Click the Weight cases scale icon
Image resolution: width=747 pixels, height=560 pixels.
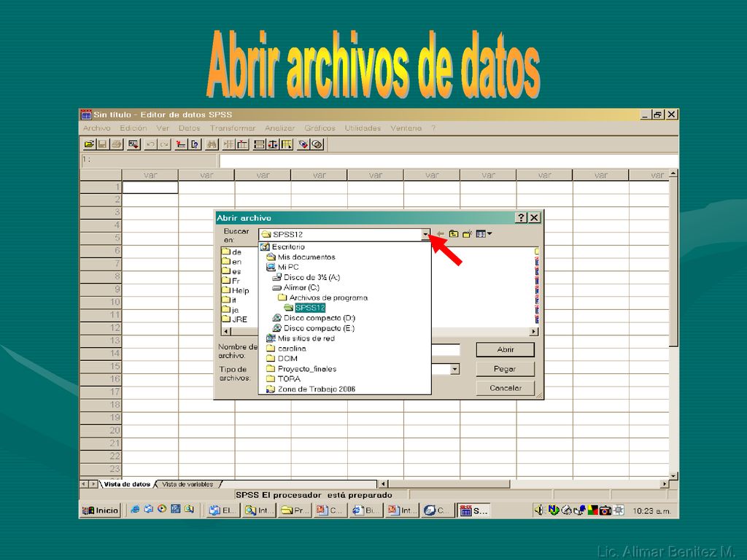pyautogui.click(x=273, y=144)
